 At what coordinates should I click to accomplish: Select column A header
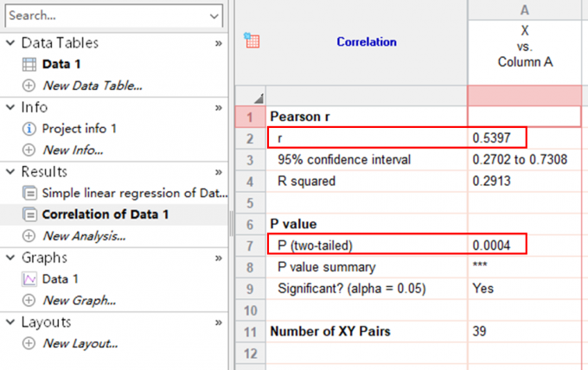(x=526, y=9)
